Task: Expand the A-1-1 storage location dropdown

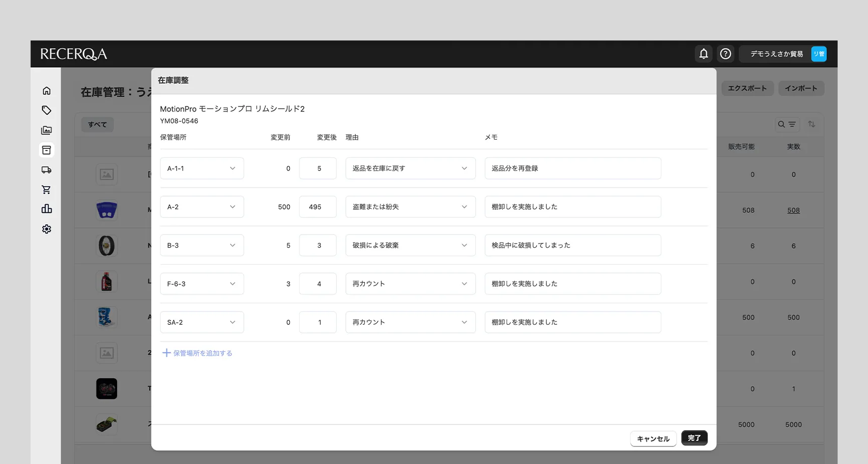Action: pos(201,168)
